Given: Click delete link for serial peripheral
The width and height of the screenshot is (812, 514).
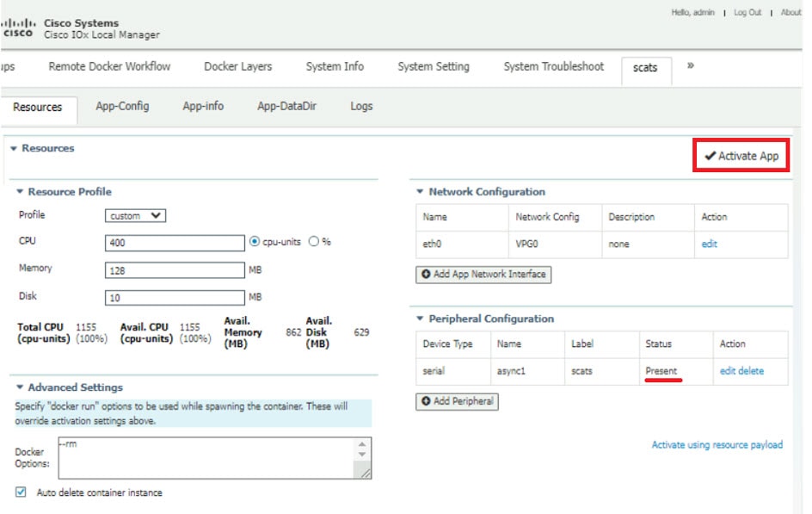Looking at the screenshot, I should pos(751,371).
